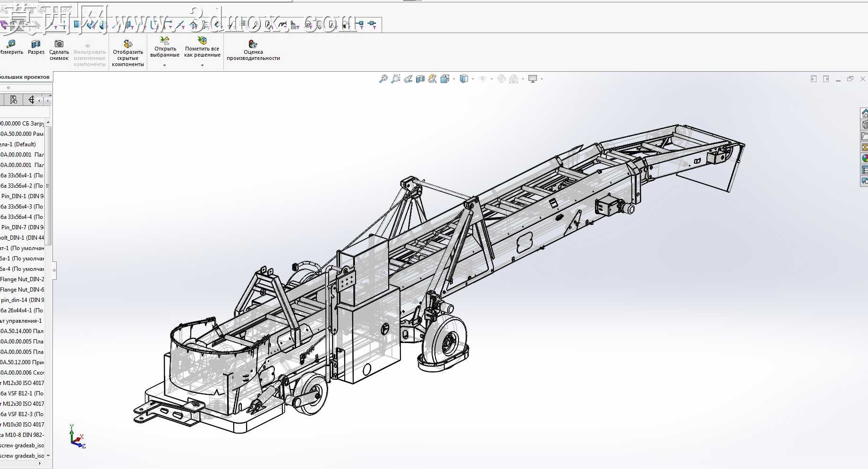Select tree item "bolt_DIN-1"
Viewport: 868px width, 469px height.
point(22,238)
